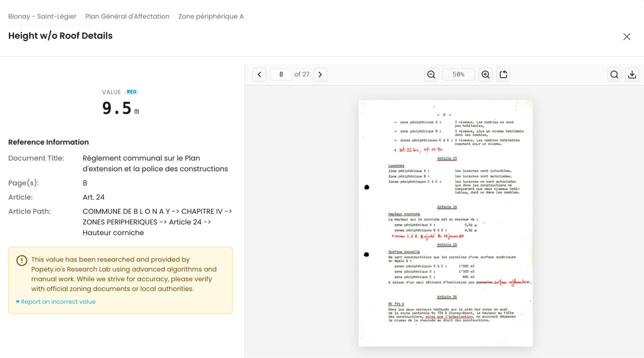Image resolution: width=644 pixels, height=358 pixels.
Task: Open Plan Général d'Affectation breadcrumb
Action: tap(127, 16)
